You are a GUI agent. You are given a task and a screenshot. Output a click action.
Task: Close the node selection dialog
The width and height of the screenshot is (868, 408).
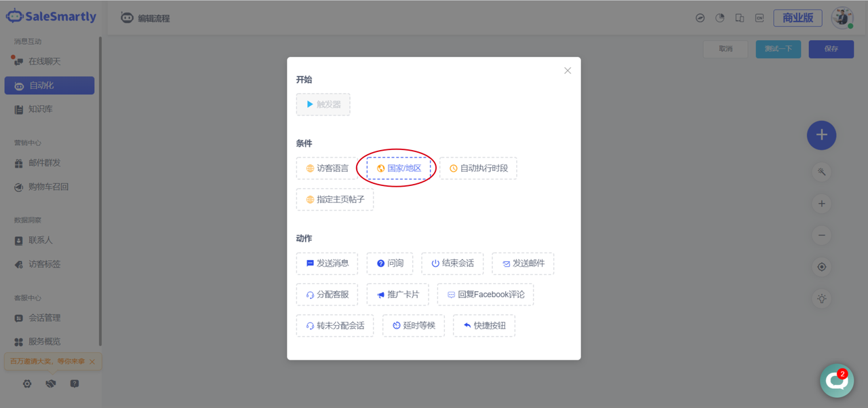(x=568, y=71)
